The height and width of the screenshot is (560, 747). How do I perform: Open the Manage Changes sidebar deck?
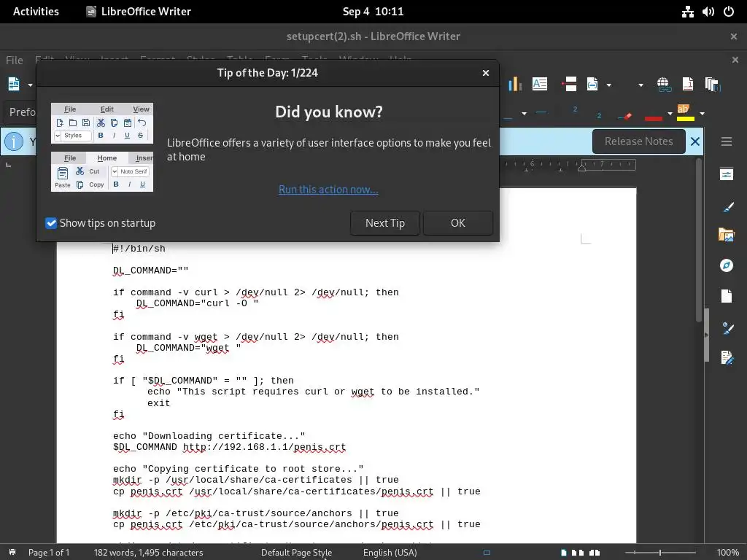pos(726,357)
